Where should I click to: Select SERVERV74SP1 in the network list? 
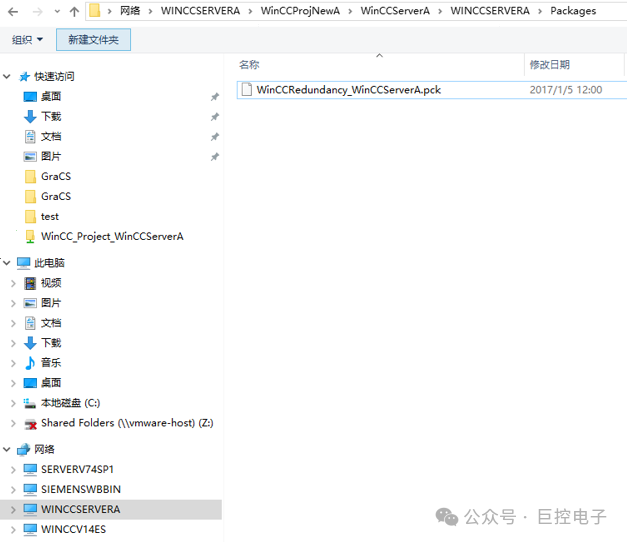[x=77, y=469]
